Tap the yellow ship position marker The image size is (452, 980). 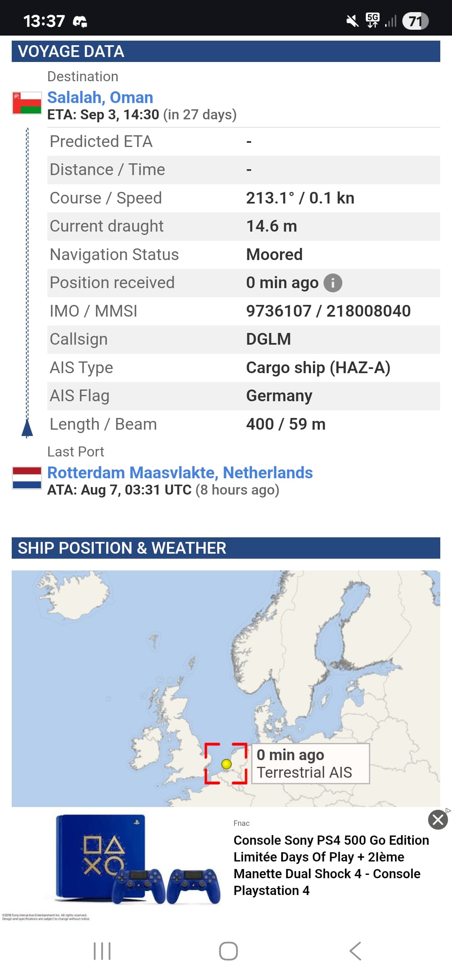tap(226, 764)
